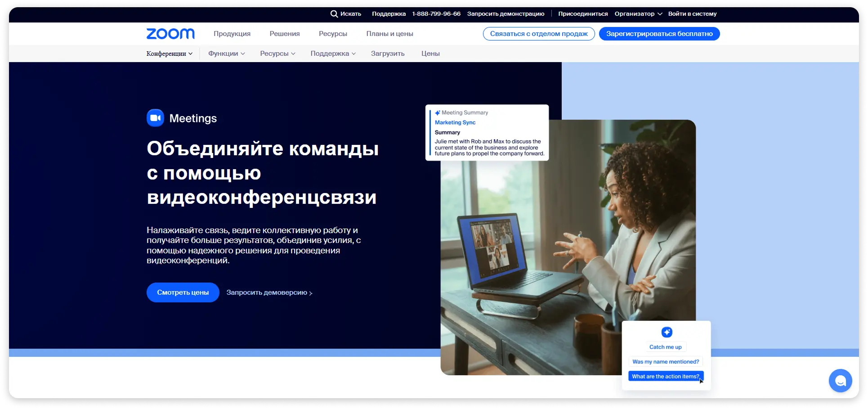The width and height of the screenshot is (868, 409).
Task: Click What are the action items? chip
Action: (x=666, y=376)
